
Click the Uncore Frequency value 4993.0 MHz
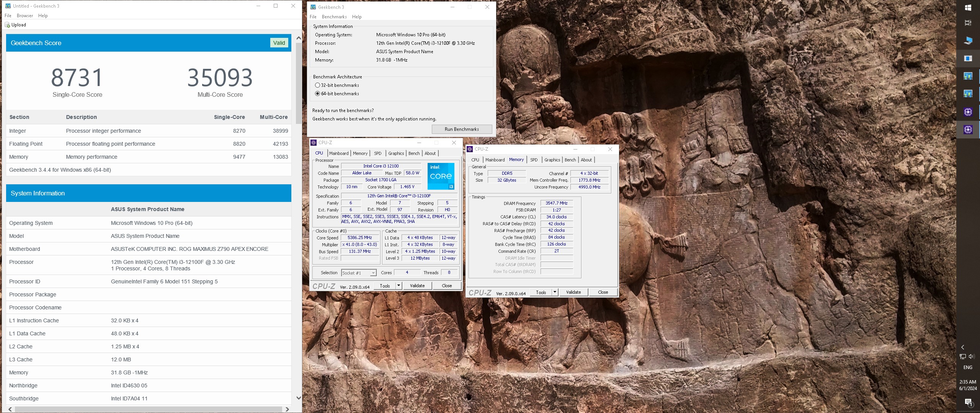[x=590, y=187]
